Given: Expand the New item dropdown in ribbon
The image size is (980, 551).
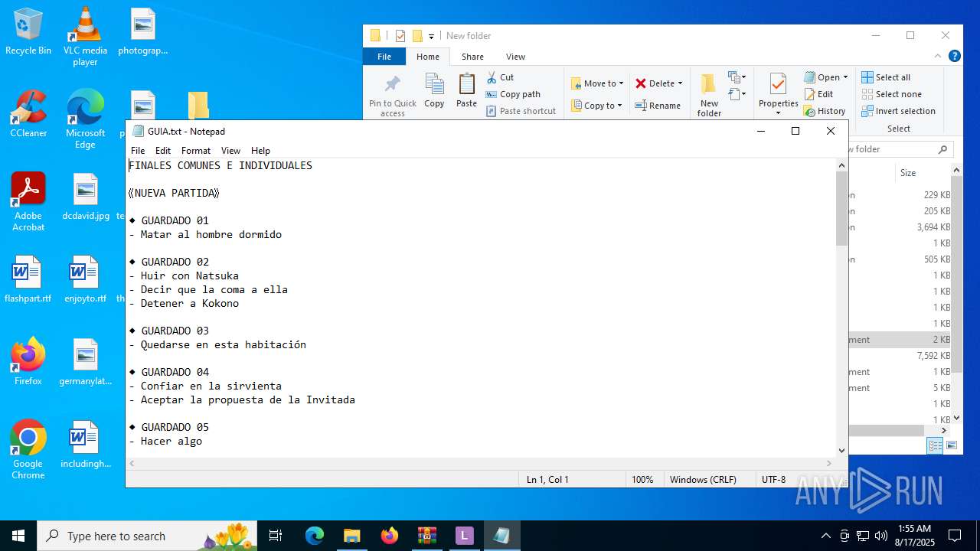Looking at the screenshot, I should [737, 77].
